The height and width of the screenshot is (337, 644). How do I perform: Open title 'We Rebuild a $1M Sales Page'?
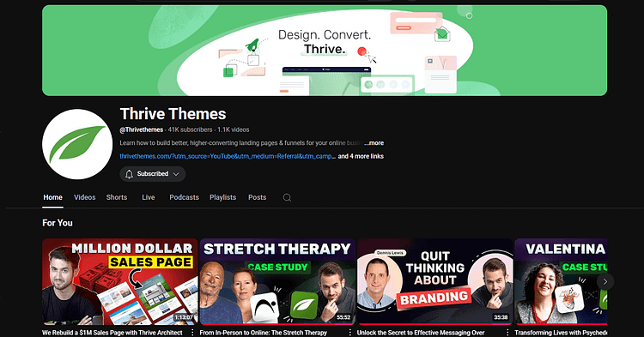coord(112,333)
